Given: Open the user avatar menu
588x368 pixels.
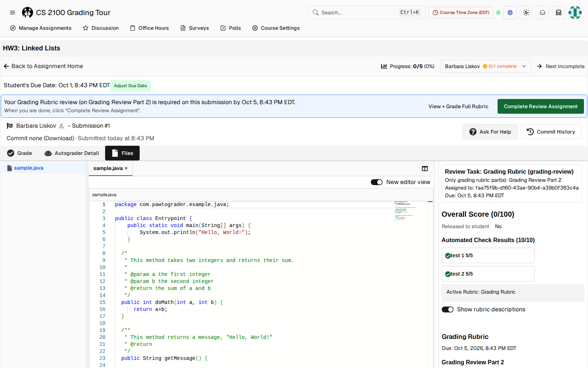Looking at the screenshot, I should (x=575, y=13).
